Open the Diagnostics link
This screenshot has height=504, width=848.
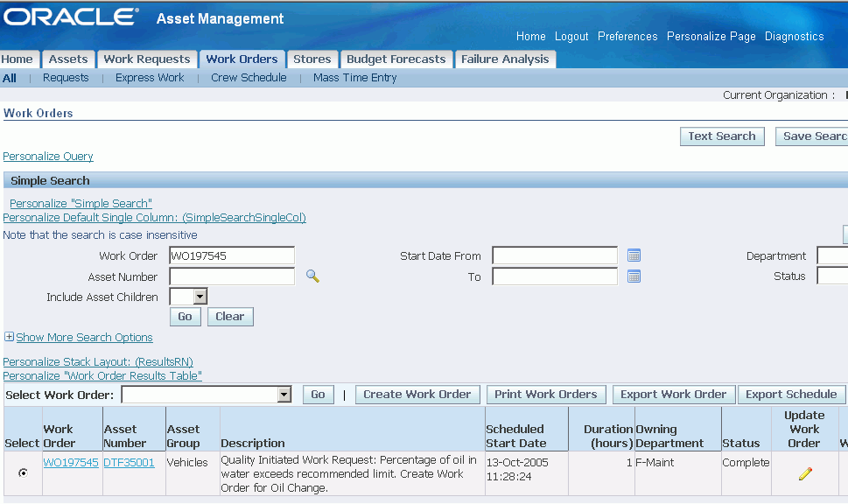(794, 36)
